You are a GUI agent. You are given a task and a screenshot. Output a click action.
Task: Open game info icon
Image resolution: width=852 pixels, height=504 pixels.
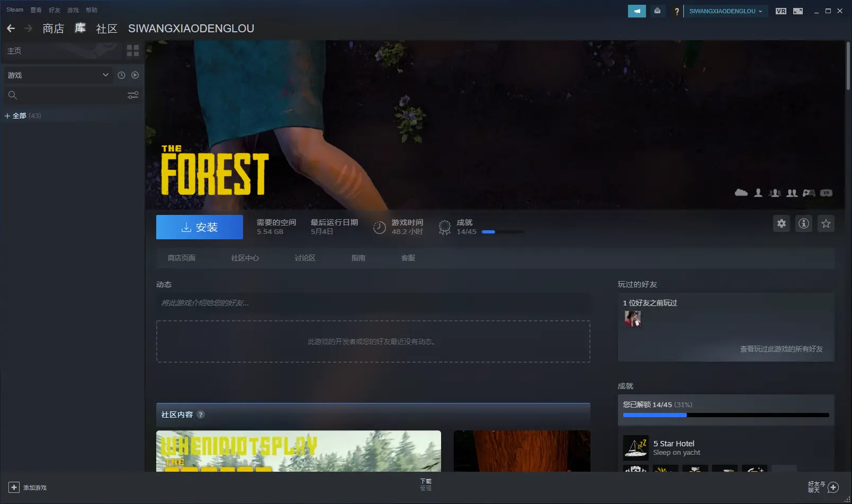point(804,223)
